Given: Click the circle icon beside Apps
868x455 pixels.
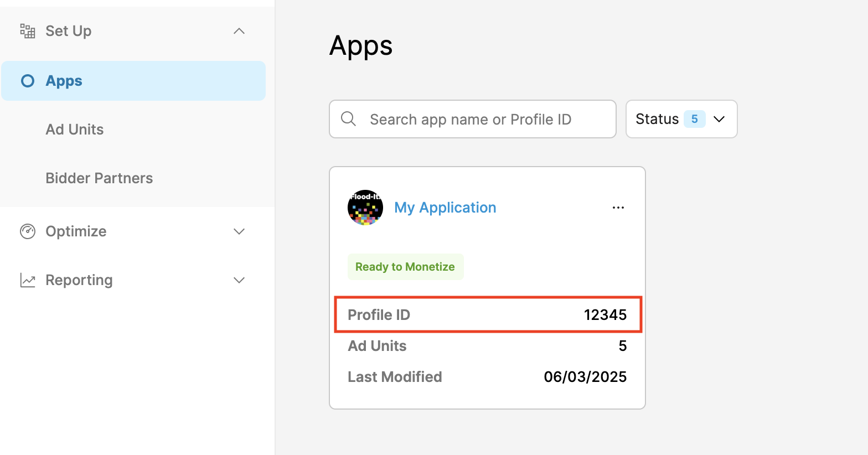Looking at the screenshot, I should 28,81.
